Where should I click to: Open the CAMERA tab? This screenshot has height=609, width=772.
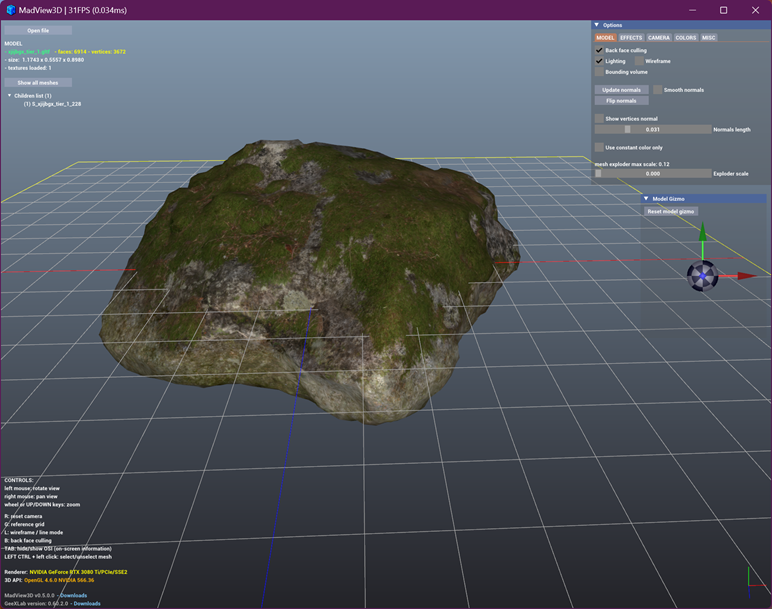click(x=659, y=38)
